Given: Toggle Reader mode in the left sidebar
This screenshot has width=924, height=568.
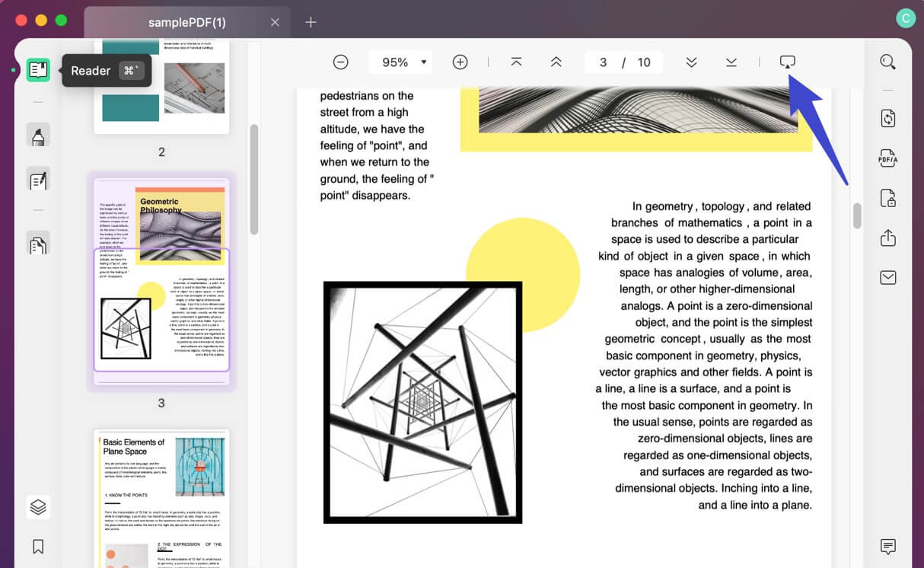Looking at the screenshot, I should click(38, 70).
